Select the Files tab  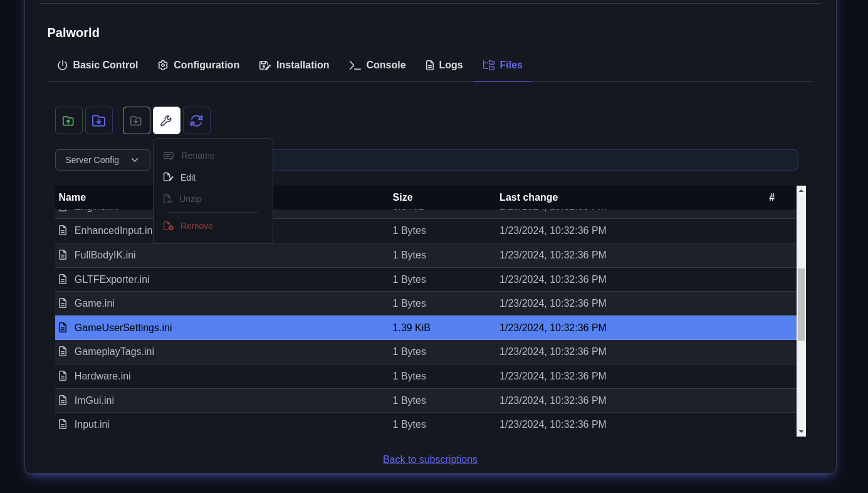tap(503, 65)
